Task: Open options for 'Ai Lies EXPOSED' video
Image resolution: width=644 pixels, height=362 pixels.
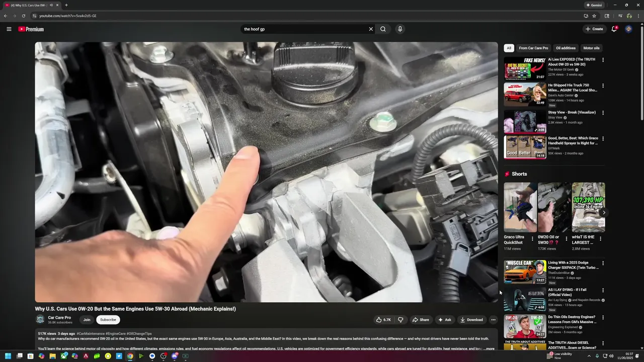Action: [603, 60]
